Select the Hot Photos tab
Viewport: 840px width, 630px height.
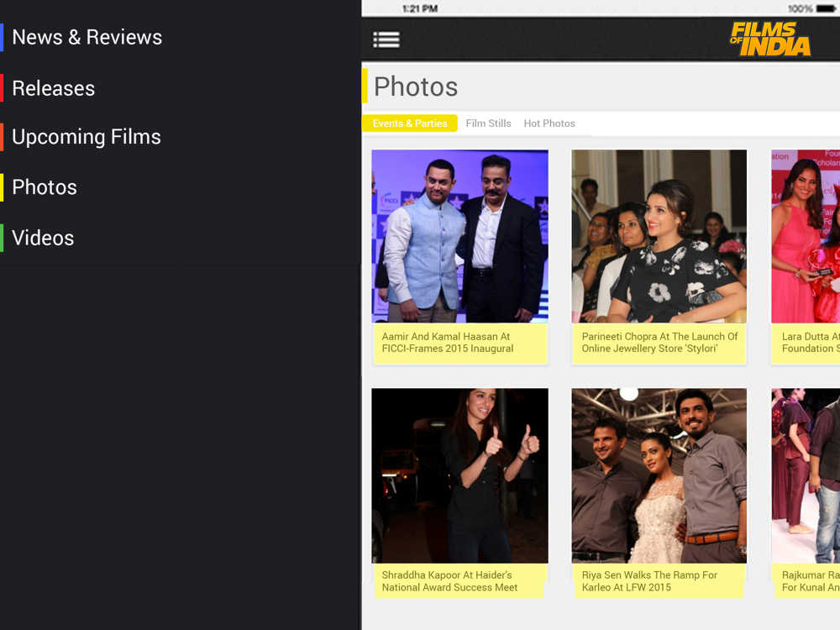[549, 123]
